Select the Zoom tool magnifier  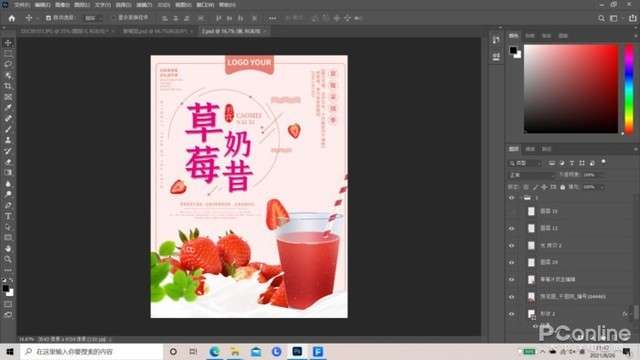coord(8,259)
